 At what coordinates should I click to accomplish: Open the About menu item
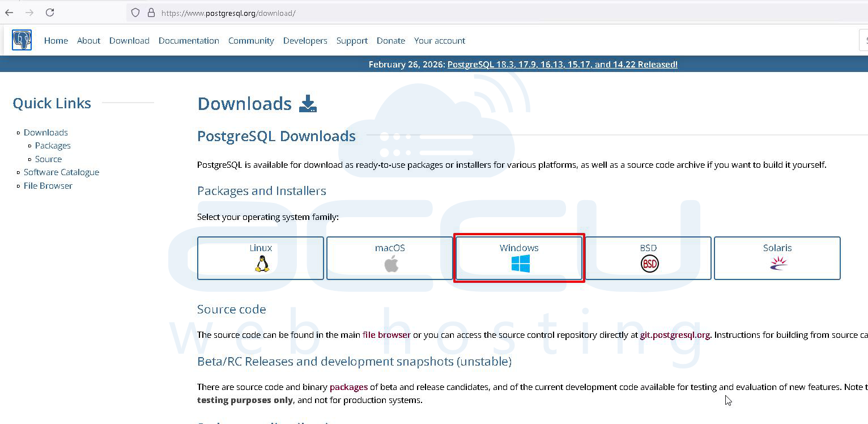point(89,41)
